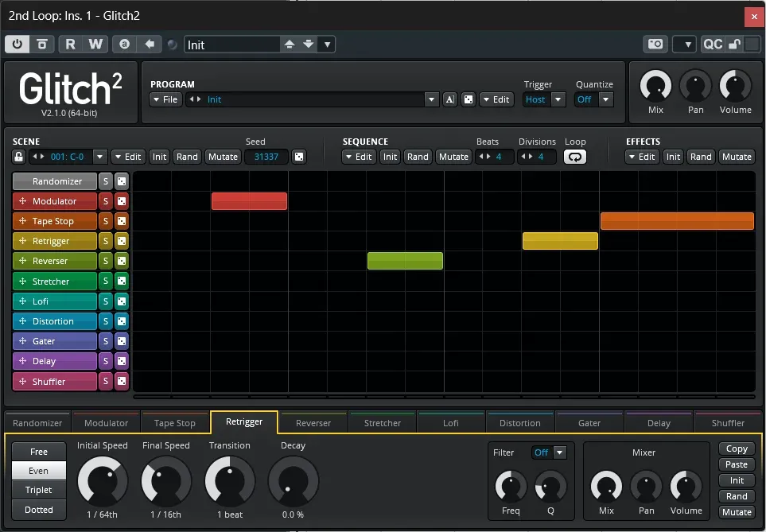Enable the Read automation R button
Screen dimensions: 766x532
pos(70,45)
